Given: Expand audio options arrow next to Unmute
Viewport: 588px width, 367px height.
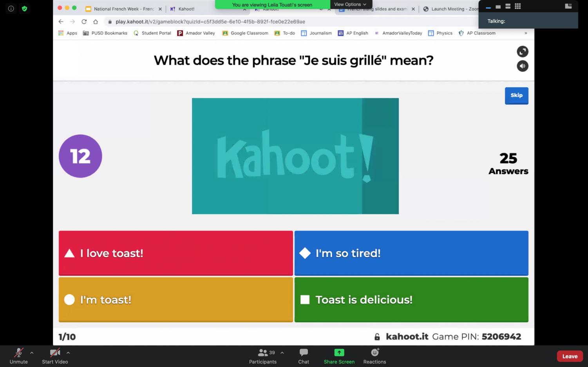Looking at the screenshot, I should (32, 353).
